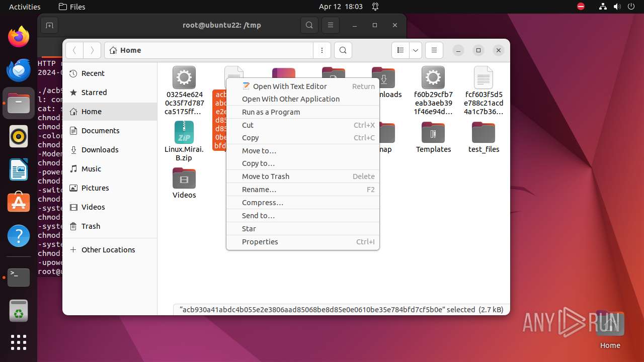644x362 pixels.
Task: Open Firefox from the dock
Action: pyautogui.click(x=19, y=37)
